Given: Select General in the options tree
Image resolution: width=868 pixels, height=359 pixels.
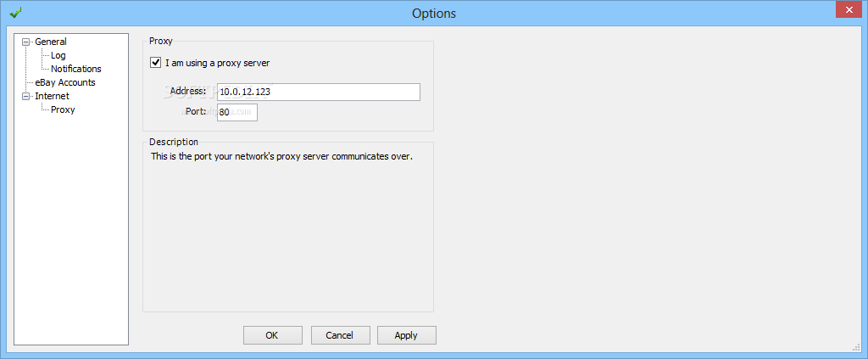Looking at the screenshot, I should (50, 42).
